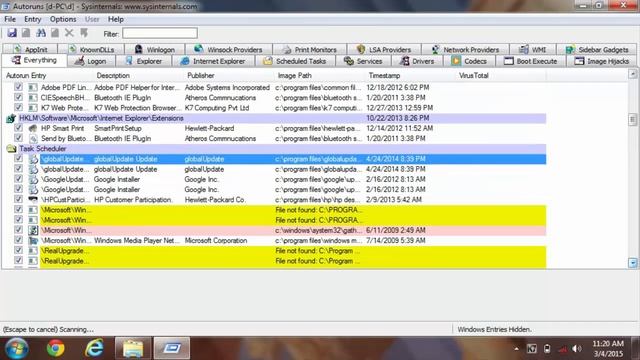Open Internet Explorer from the taskbar

pyautogui.click(x=94, y=348)
